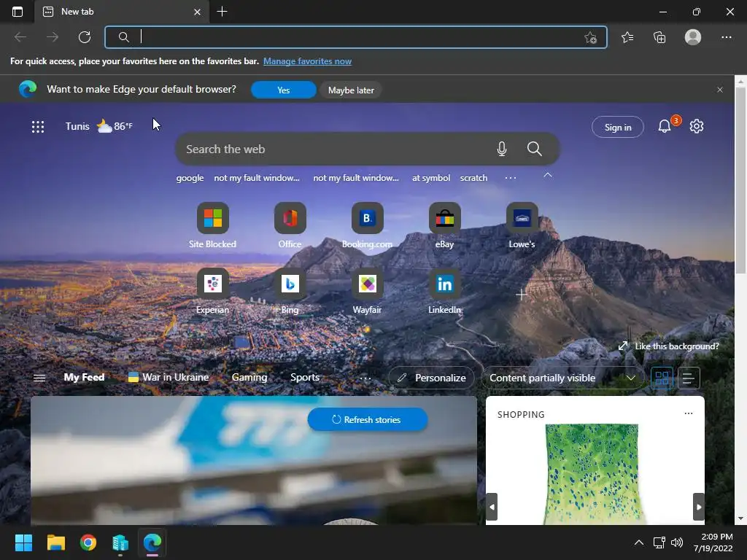Image resolution: width=747 pixels, height=560 pixels.
Task: Select the Sports feed tab
Action: tap(305, 377)
